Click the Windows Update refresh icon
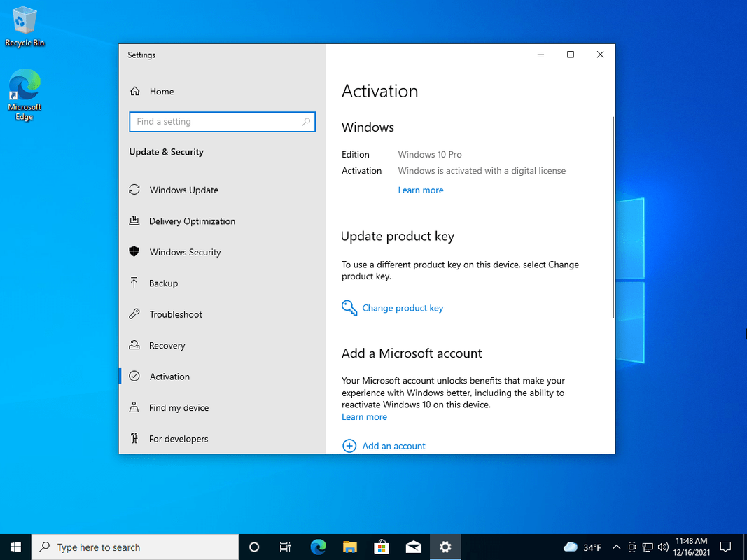Viewport: 747px width, 560px height. pyautogui.click(x=134, y=190)
